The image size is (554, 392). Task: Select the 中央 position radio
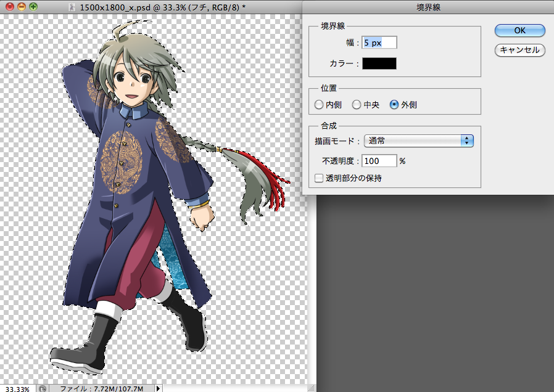pos(357,105)
